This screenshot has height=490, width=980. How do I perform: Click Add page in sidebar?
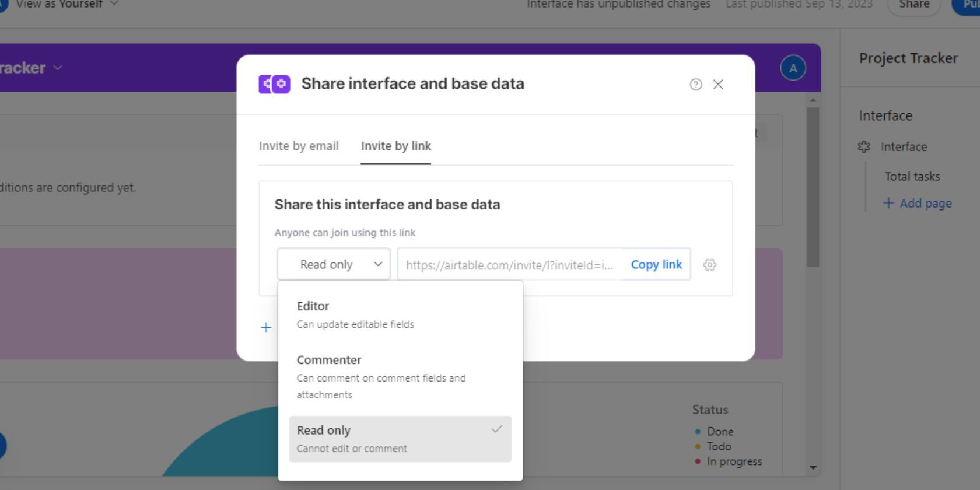[x=925, y=203]
